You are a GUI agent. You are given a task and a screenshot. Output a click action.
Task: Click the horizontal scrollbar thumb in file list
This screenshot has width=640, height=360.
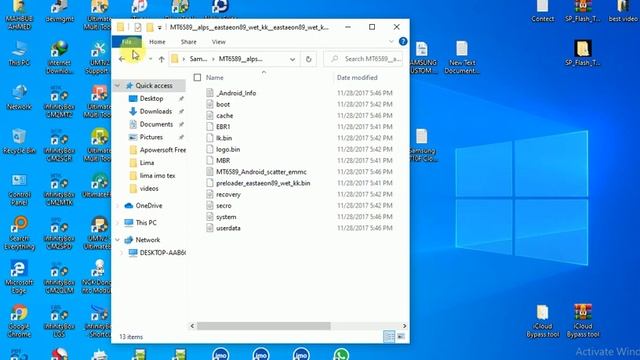[x=264, y=326]
